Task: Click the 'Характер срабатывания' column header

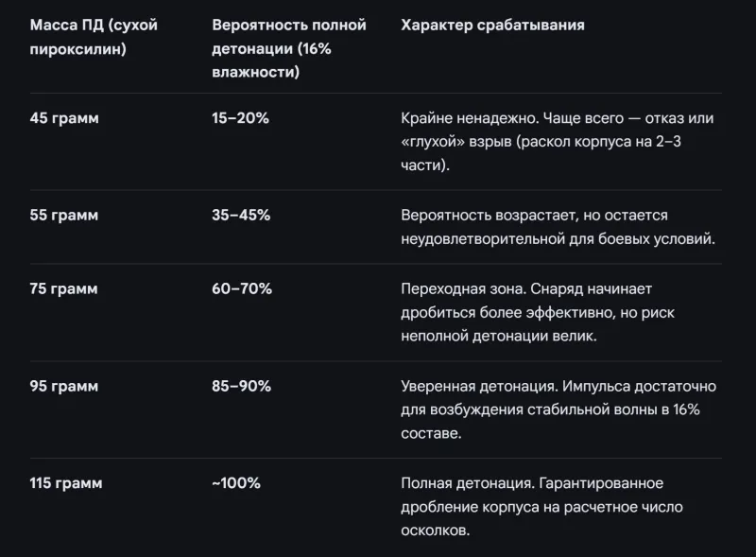Action: [x=492, y=26]
